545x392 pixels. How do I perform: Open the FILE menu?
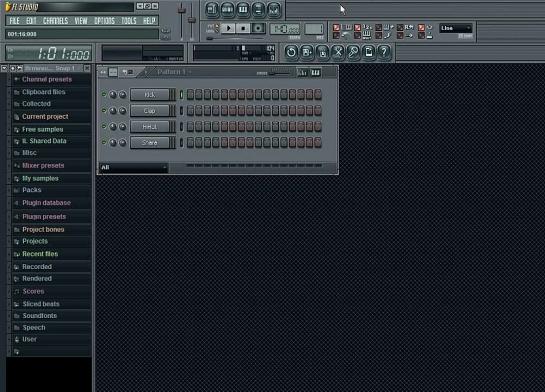click(15, 21)
